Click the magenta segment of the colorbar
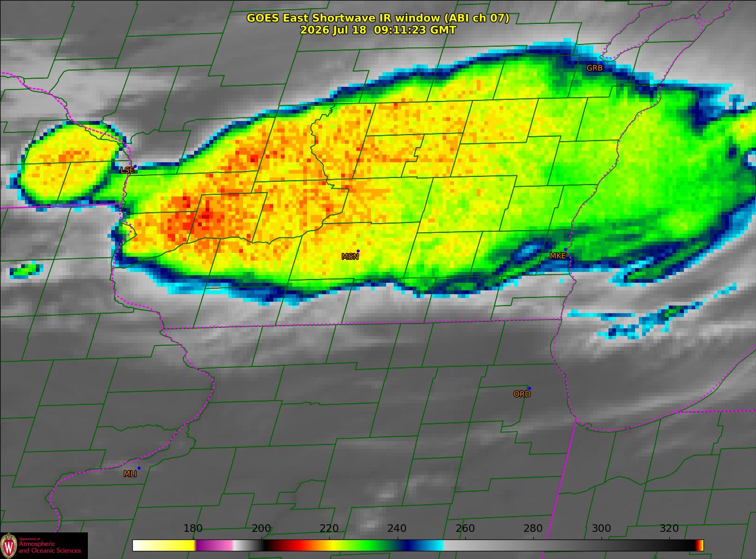The image size is (756, 559). [214, 545]
